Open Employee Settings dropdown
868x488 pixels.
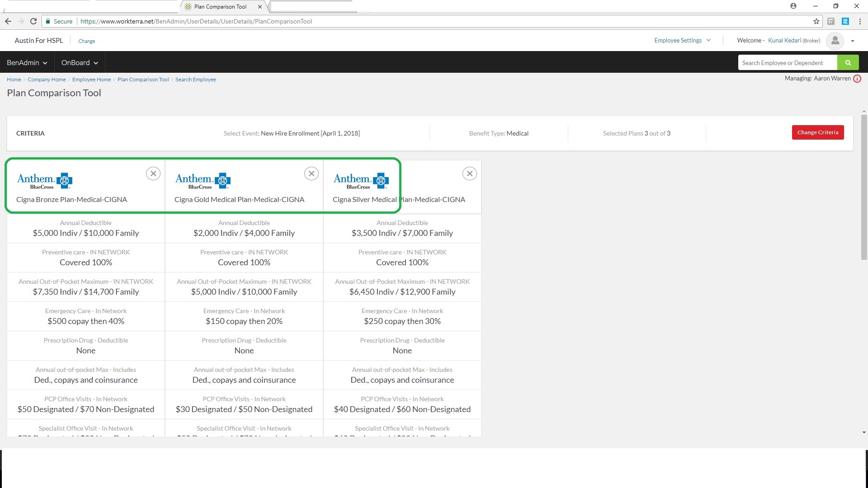click(682, 40)
